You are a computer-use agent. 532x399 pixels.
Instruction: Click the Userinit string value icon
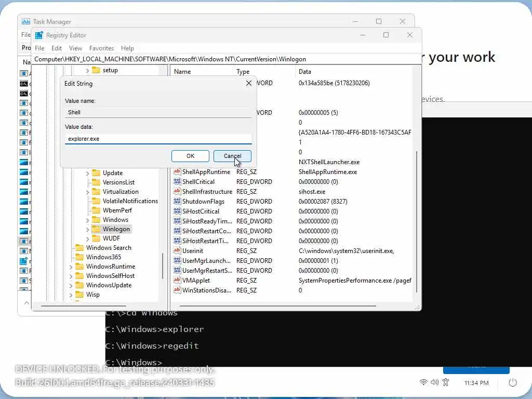coord(177,251)
